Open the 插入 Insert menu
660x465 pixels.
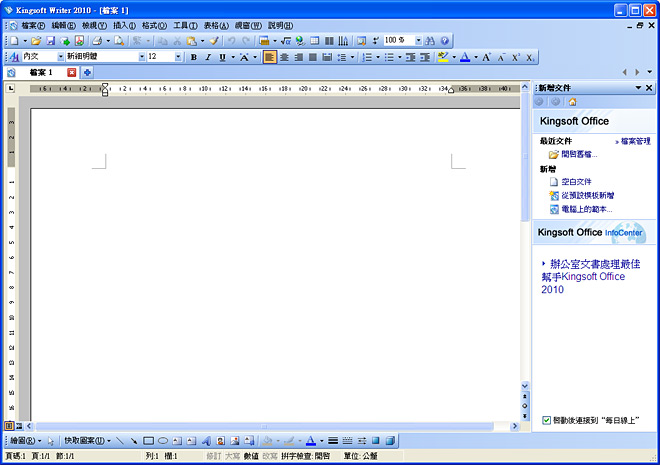click(x=124, y=26)
